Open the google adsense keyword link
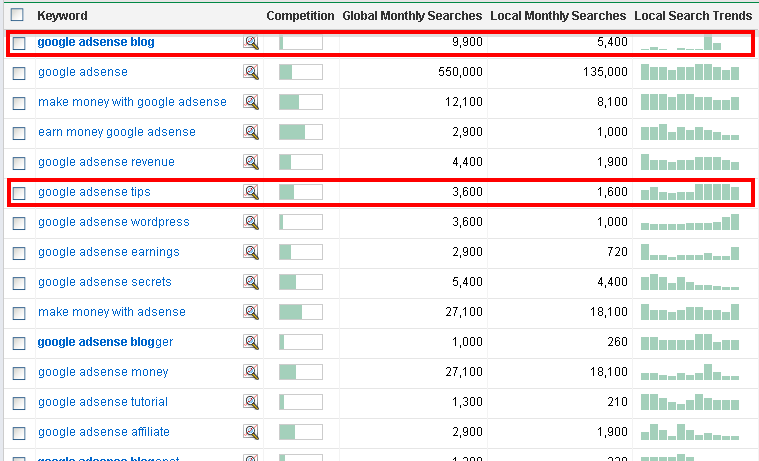Viewport: 759px width, 461px height. (x=83, y=72)
